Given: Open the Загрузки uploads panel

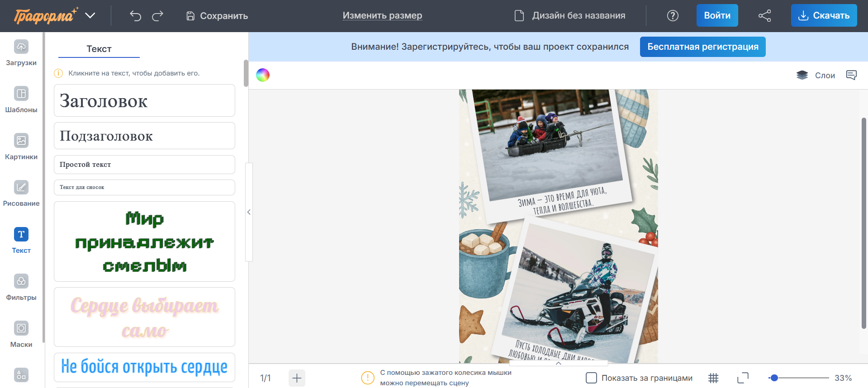Looking at the screenshot, I should pos(21,53).
